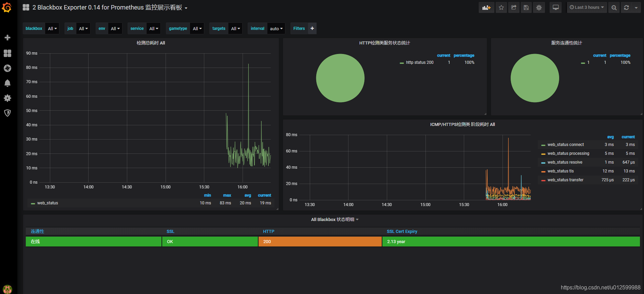The height and width of the screenshot is (294, 644).
Task: Open color picker for http status 200
Action: pyautogui.click(x=402, y=63)
